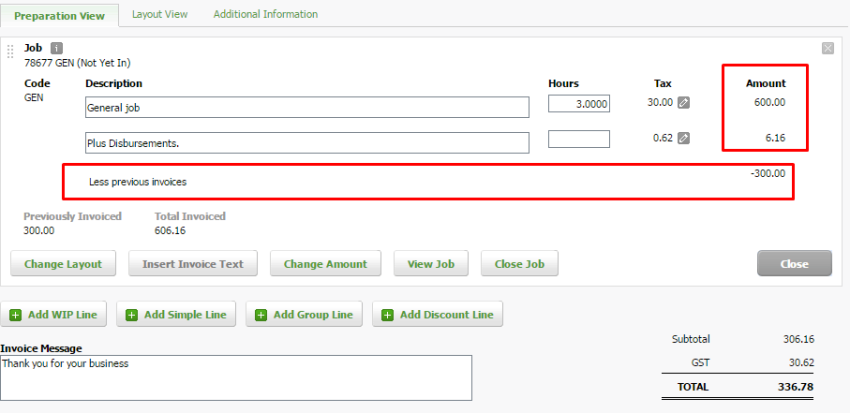Click Insert Invoice Text button

pos(193,264)
